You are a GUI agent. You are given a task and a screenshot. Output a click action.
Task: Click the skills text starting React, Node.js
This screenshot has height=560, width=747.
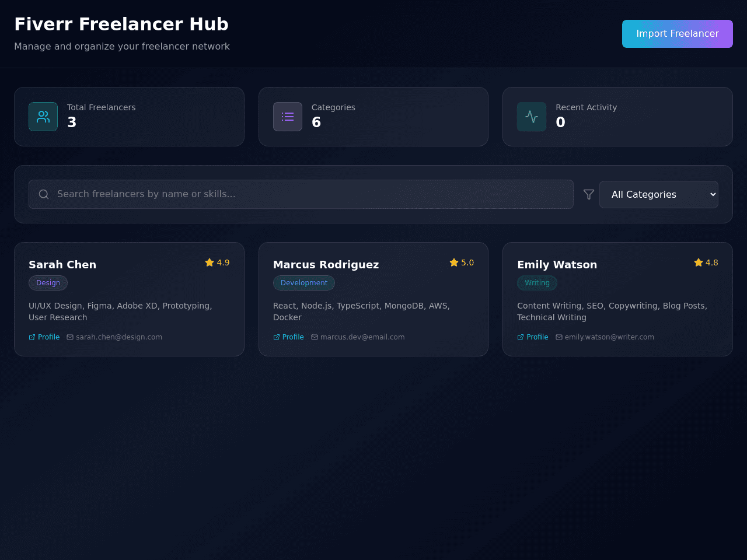(x=361, y=311)
